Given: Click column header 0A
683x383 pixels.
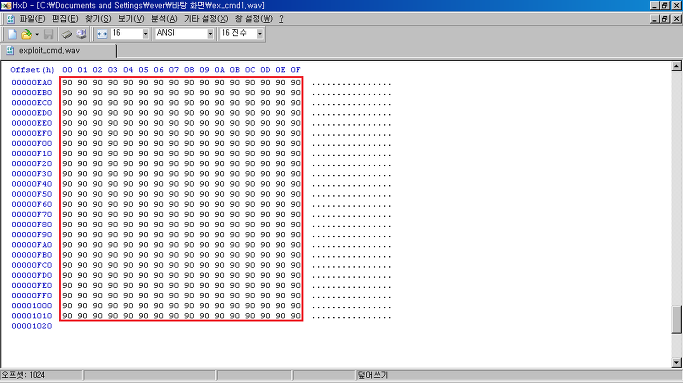Looking at the screenshot, I should coord(220,70).
